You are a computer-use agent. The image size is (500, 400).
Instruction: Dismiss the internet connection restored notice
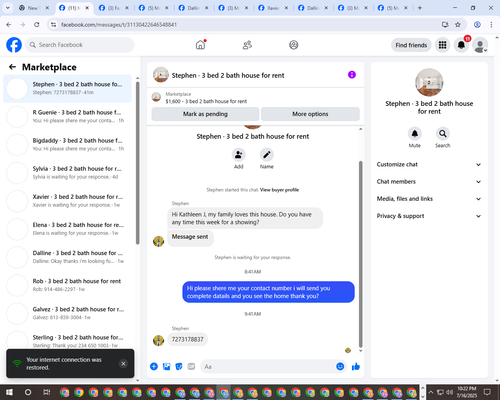[123, 363]
